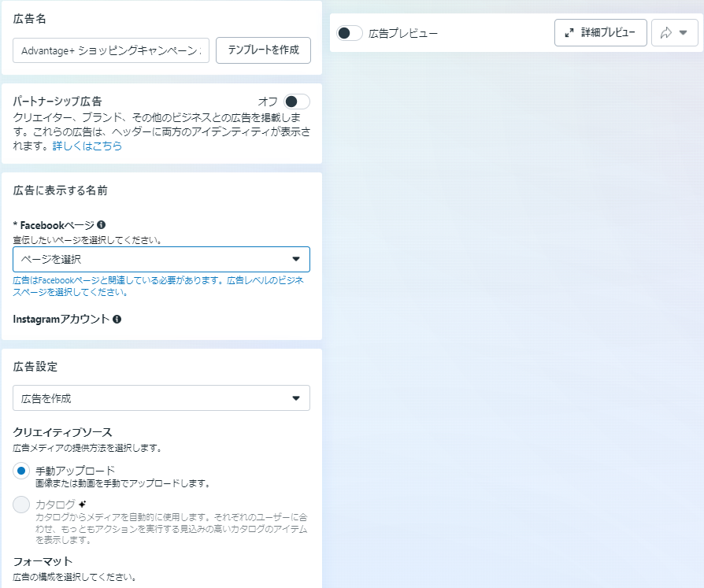Click the share arrow icon in preview header

click(x=666, y=33)
